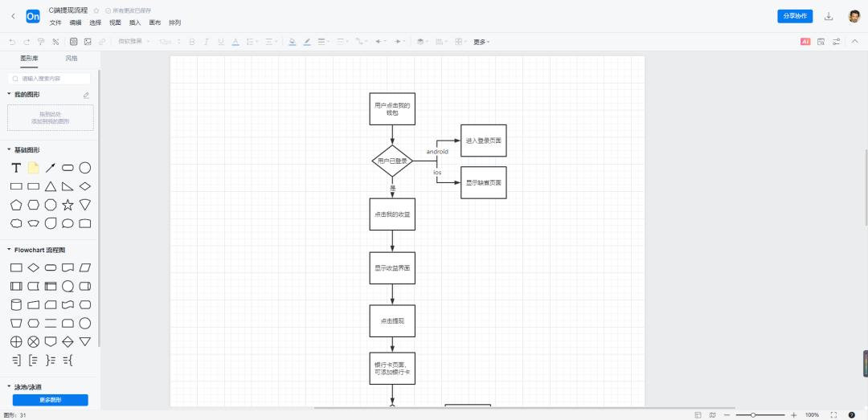Switch to the 风格 tab
The image size is (868, 420).
click(72, 59)
